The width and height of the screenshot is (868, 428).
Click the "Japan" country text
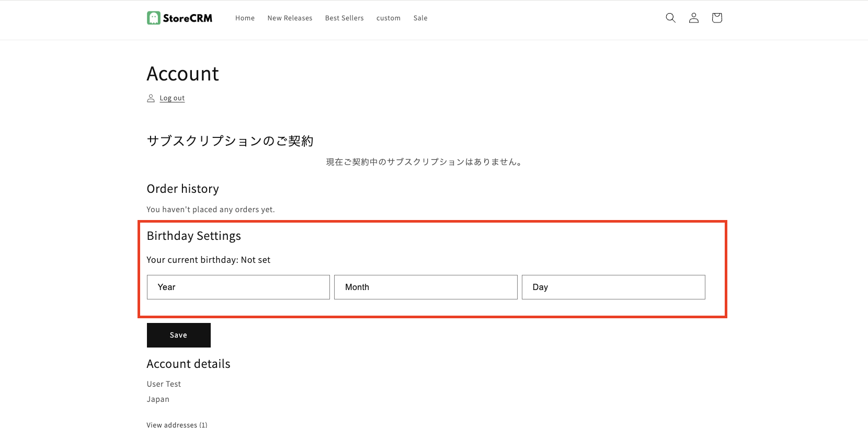click(158, 399)
